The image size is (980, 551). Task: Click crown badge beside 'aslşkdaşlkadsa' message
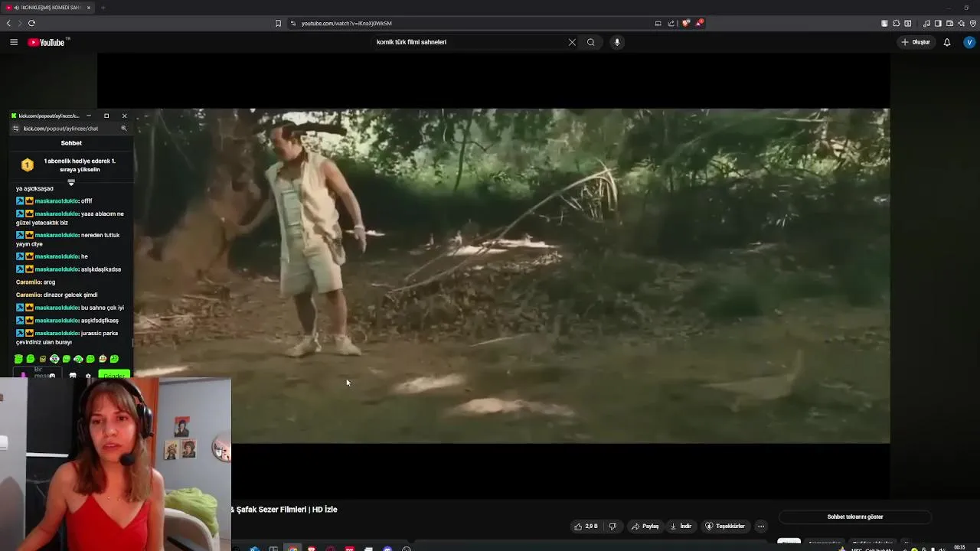[x=29, y=269]
